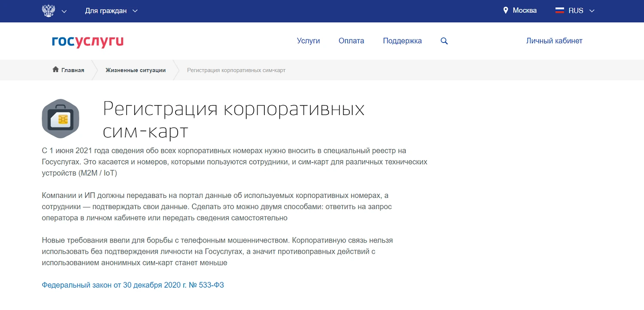Click the location pin icon
Viewport: 644px width, 310px height.
click(506, 10)
